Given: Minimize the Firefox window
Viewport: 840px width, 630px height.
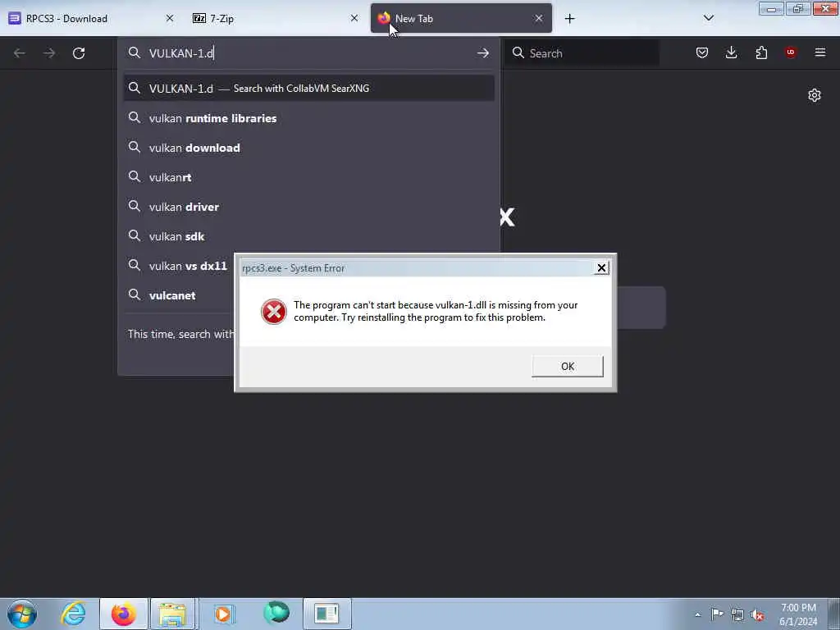Looking at the screenshot, I should tap(771, 9).
